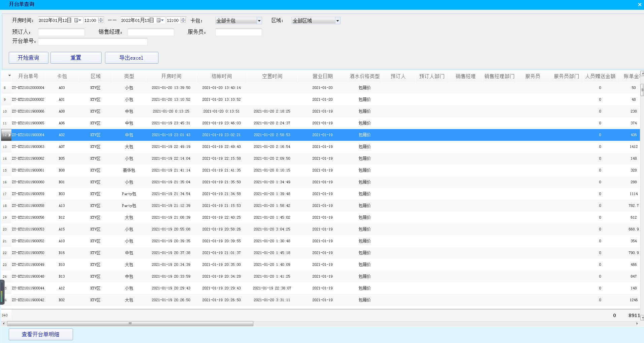The height and width of the screenshot is (343, 644).
Task: Sort by 营业日期 column header
Action: (323, 76)
